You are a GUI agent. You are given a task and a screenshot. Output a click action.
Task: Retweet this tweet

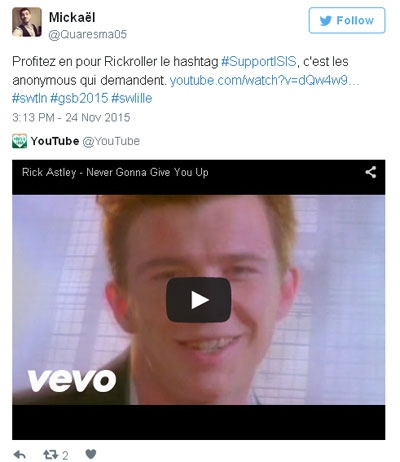(51, 454)
